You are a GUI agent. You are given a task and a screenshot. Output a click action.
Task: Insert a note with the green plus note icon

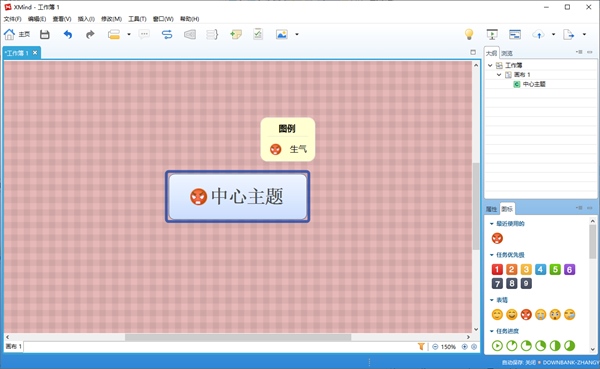[236, 34]
